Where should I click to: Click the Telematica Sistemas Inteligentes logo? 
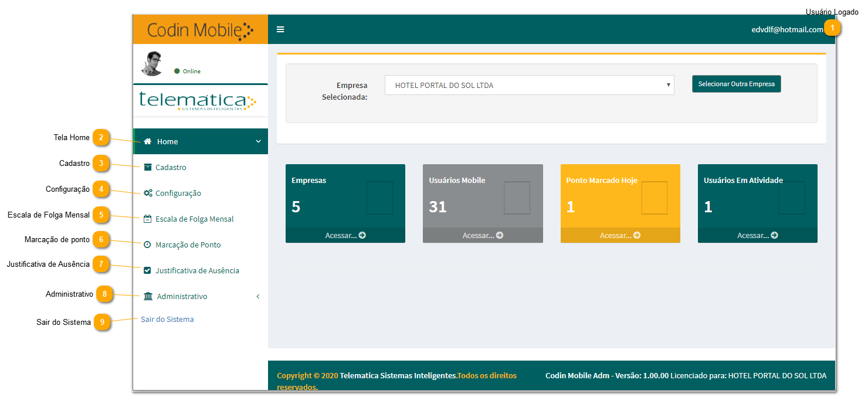198,101
